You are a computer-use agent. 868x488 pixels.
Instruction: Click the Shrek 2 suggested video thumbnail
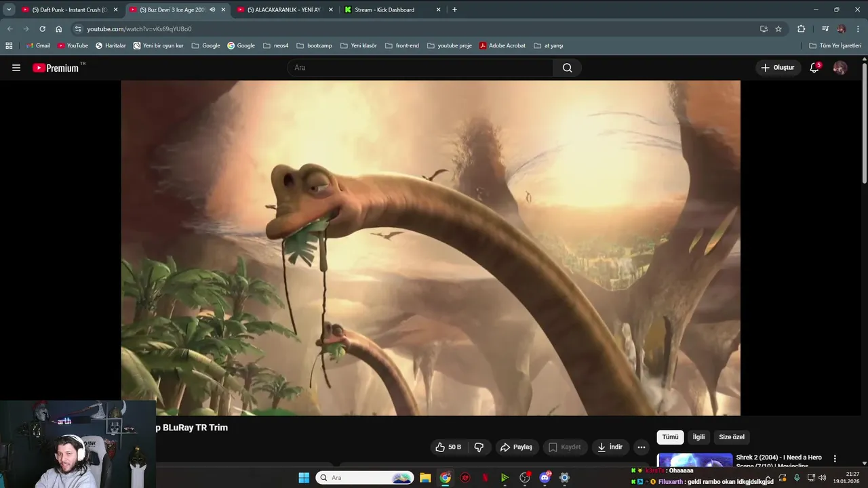(695, 460)
